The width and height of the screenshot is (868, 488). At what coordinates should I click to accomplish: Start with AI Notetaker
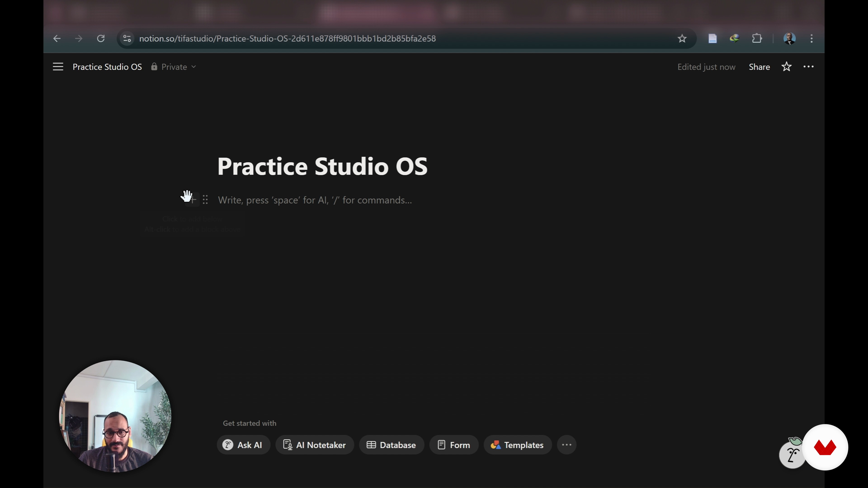(x=315, y=445)
